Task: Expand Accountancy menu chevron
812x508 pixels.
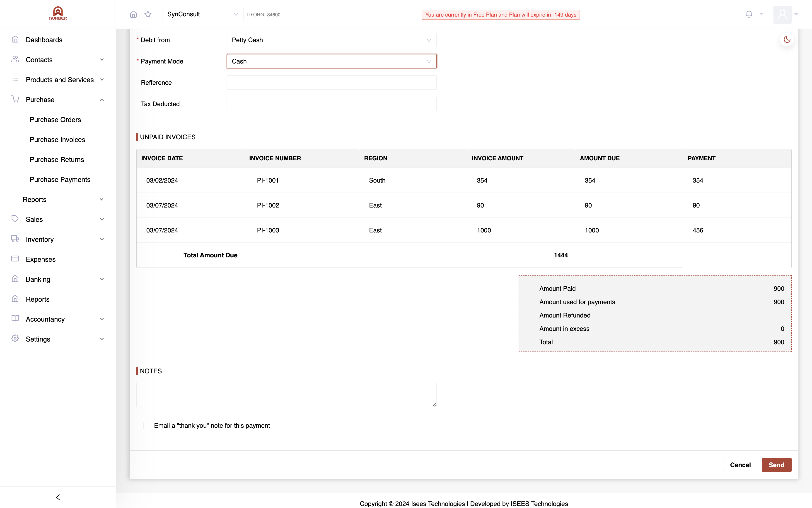Action: click(102, 319)
